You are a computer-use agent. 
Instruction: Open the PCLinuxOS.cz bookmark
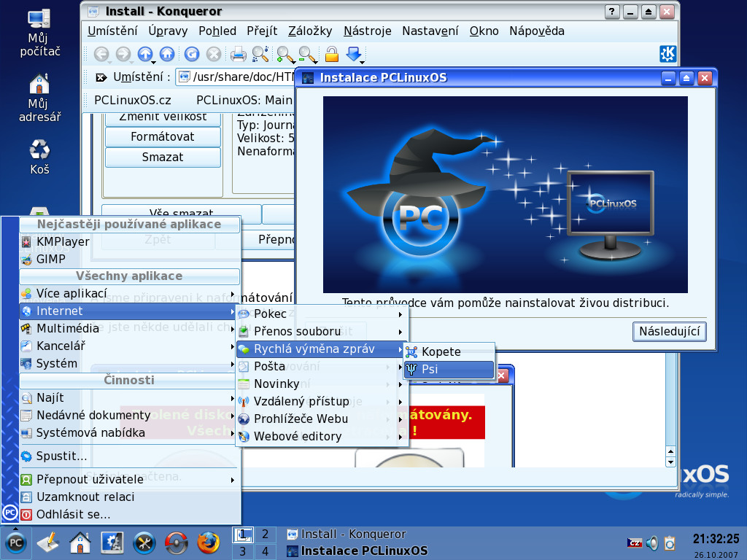pos(133,101)
